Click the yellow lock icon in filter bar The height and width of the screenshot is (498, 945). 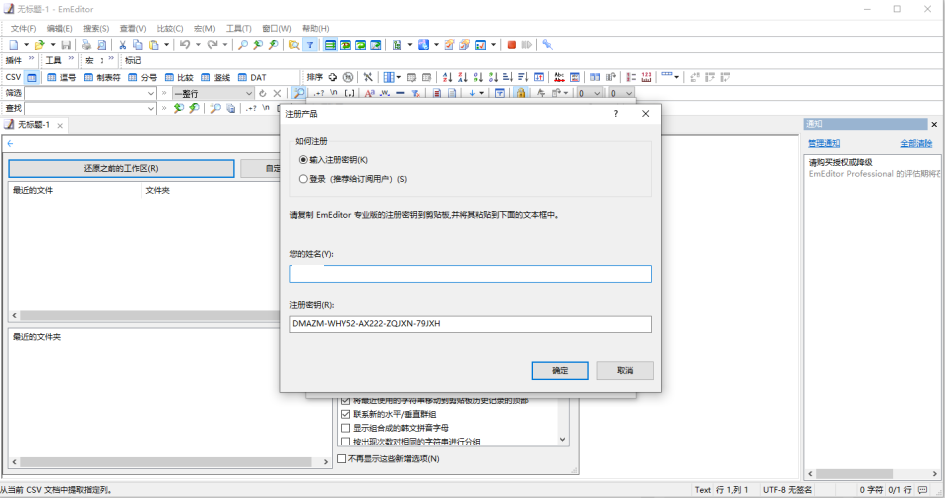pos(521,93)
